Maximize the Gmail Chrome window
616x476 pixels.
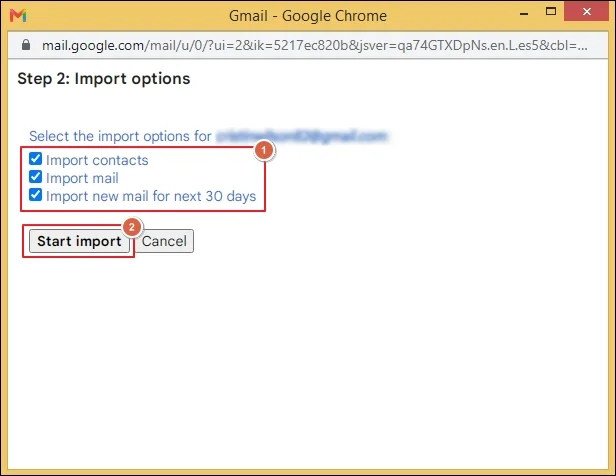551,11
